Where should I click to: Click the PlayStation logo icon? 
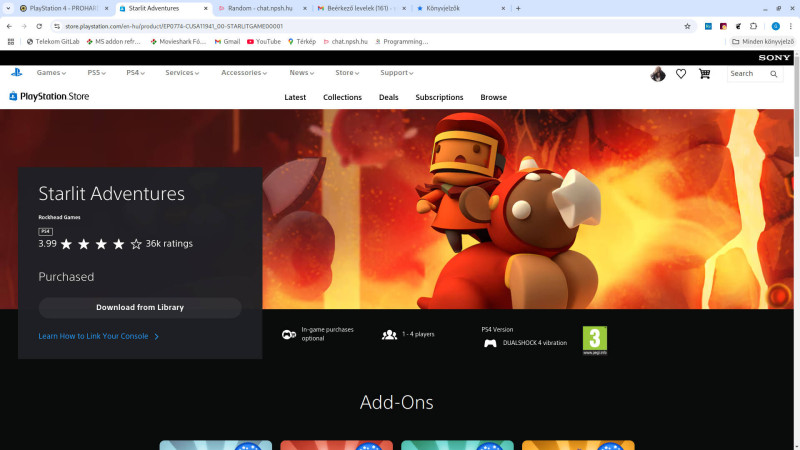click(16, 72)
